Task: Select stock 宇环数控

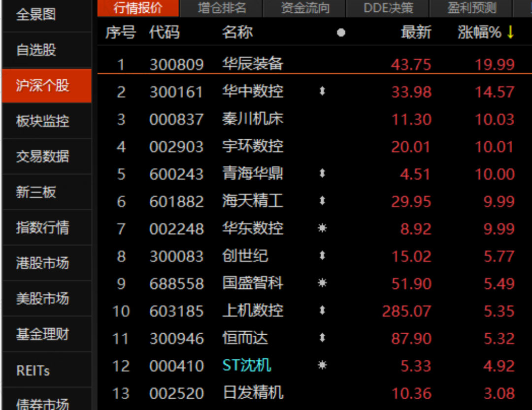Action: (x=252, y=146)
